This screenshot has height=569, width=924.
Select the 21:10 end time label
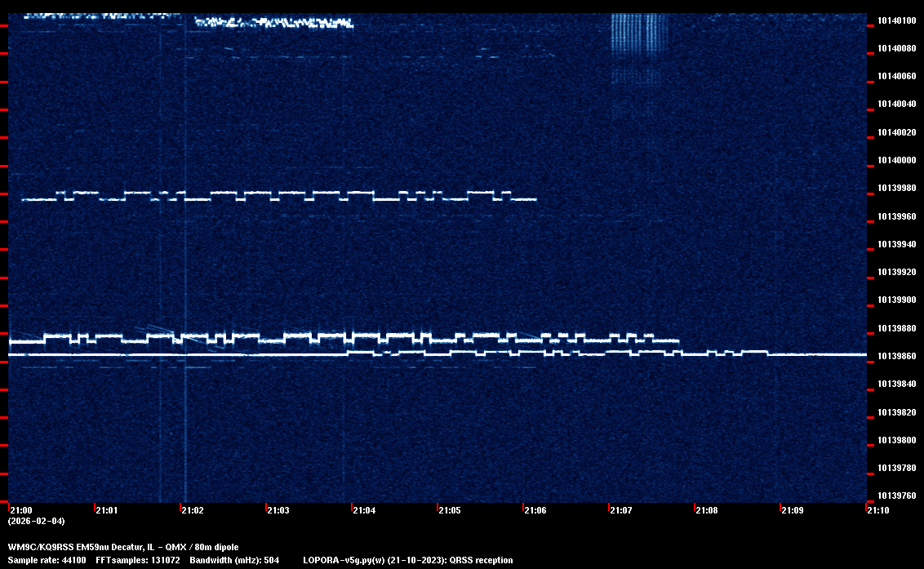(x=878, y=510)
